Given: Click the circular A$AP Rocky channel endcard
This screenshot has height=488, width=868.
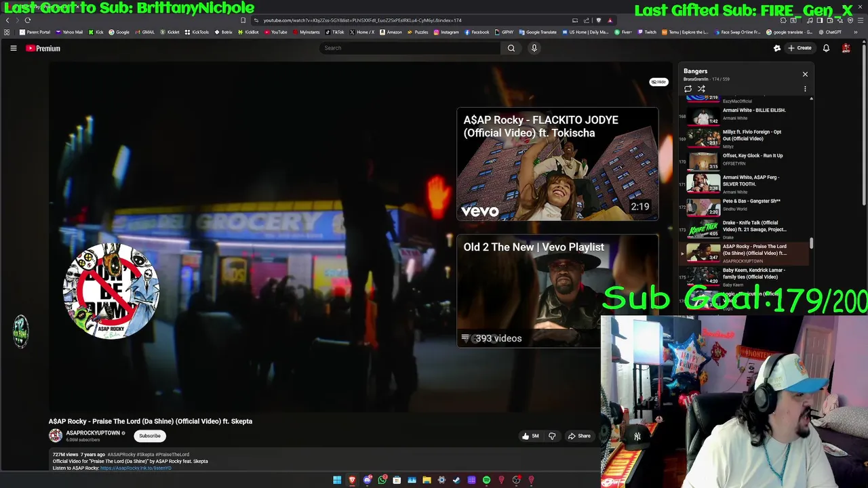Looking at the screenshot, I should pos(111,291).
